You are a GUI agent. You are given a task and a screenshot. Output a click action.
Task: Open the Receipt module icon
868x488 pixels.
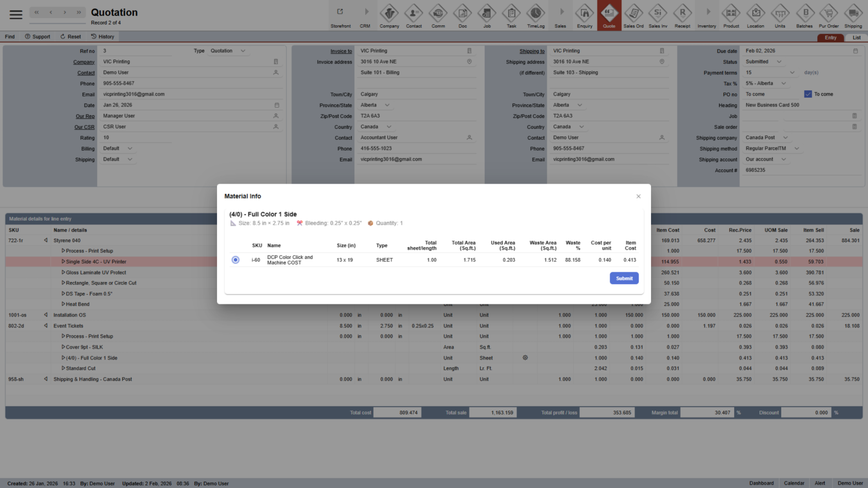tap(683, 13)
